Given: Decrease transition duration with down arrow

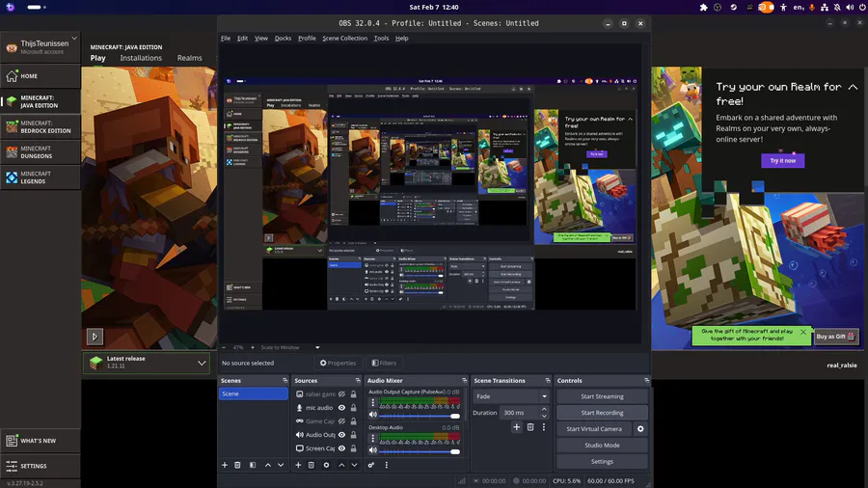Looking at the screenshot, I should (544, 416).
